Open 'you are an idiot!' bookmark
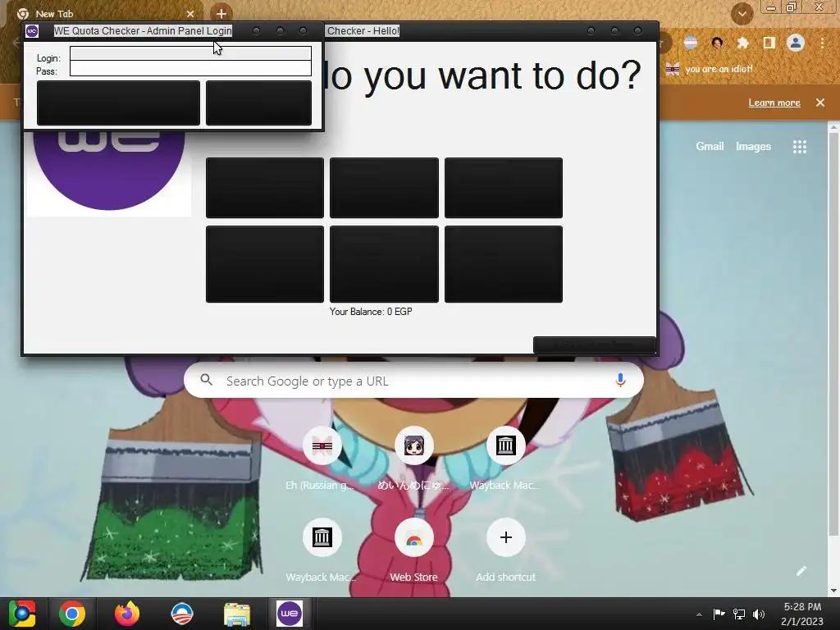The height and width of the screenshot is (630, 840). click(710, 69)
